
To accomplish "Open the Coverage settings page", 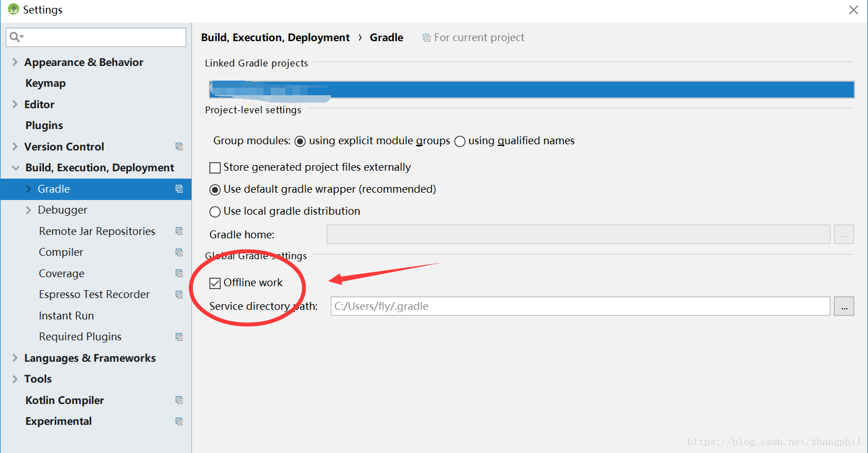I will [61, 273].
